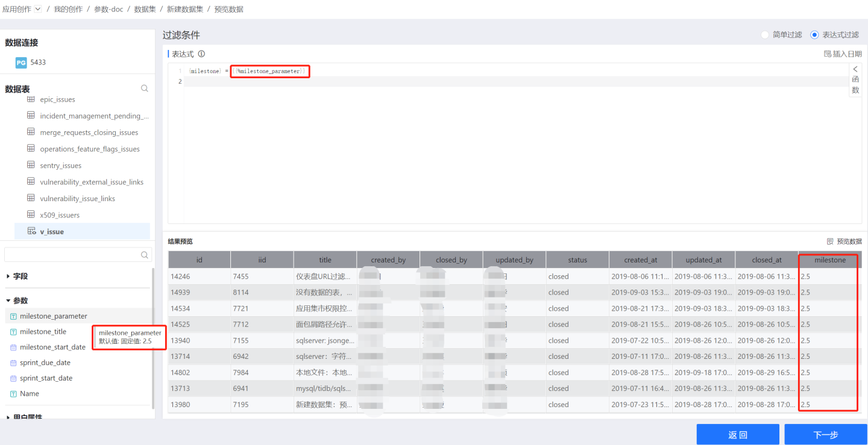Click the date icon beside sprint_due_date
Screen dimensions: 868x445
(x=14, y=363)
